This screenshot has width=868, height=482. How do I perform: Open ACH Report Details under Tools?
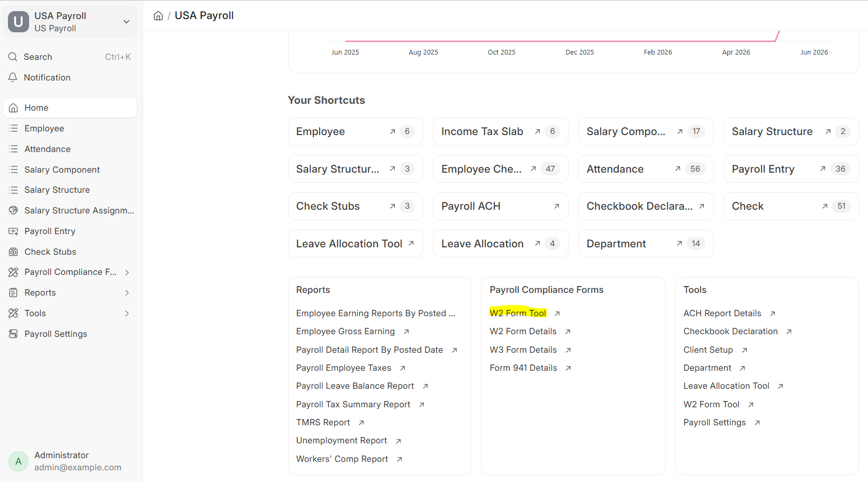pyautogui.click(x=722, y=313)
